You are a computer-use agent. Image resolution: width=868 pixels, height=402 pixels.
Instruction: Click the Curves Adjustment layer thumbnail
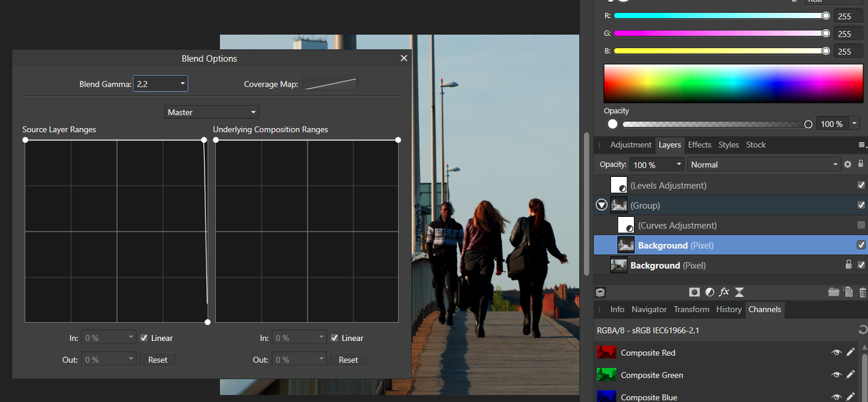pyautogui.click(x=626, y=225)
